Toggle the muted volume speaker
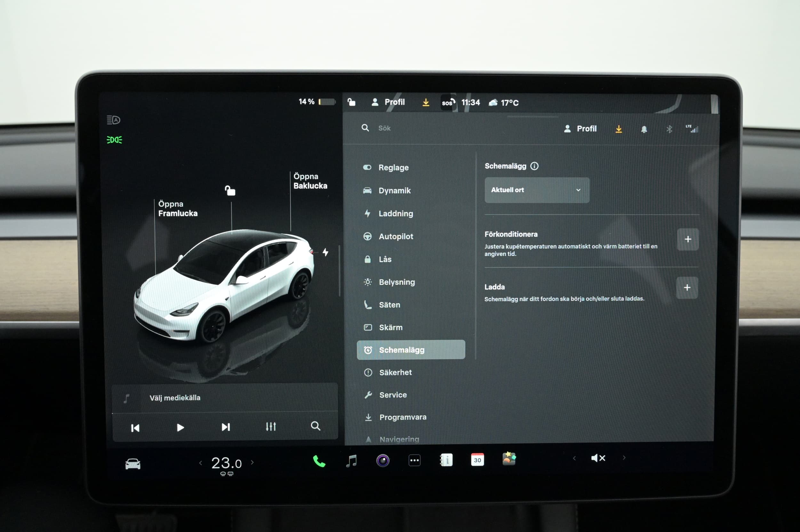 (x=598, y=458)
